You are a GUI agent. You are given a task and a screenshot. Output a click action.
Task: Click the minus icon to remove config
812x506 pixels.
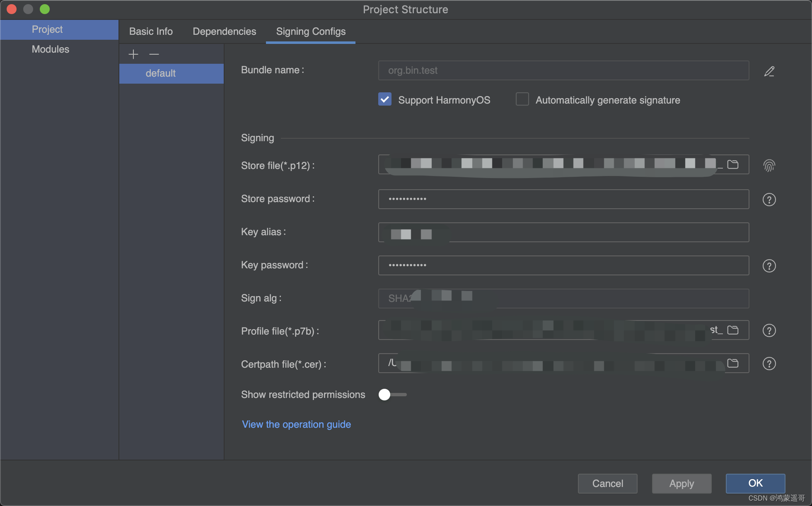pos(154,54)
